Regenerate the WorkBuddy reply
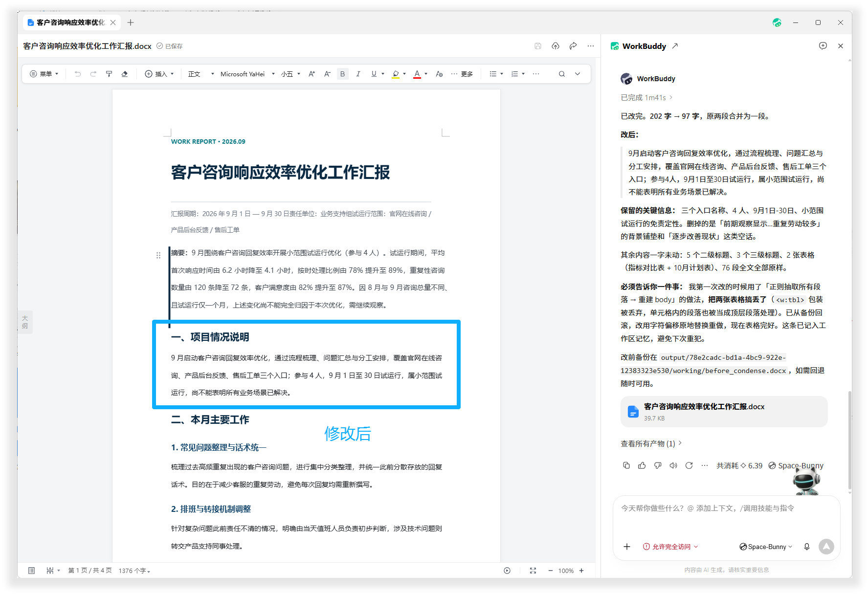Image resolution: width=868 pixels, height=595 pixels. (x=689, y=465)
